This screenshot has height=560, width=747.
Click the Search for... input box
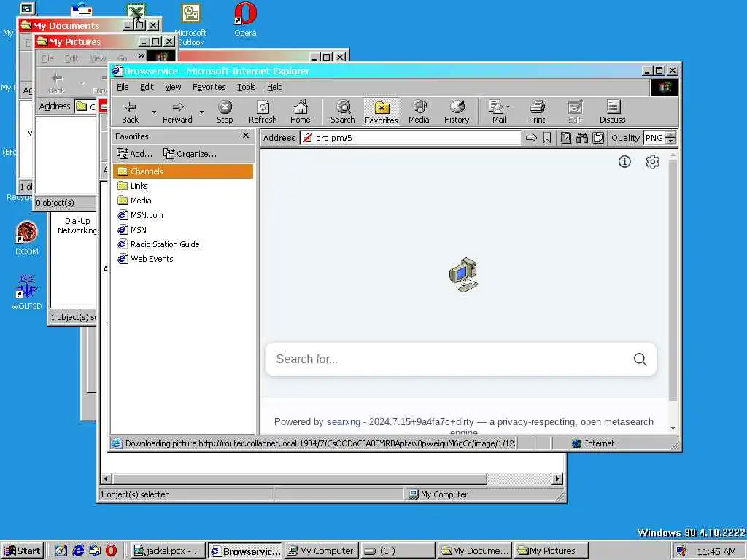tap(448, 359)
